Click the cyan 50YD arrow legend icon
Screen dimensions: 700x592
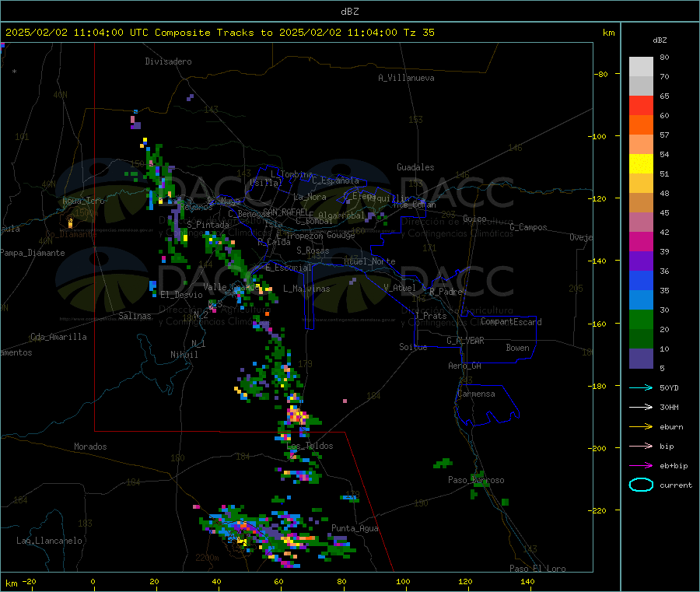(641, 387)
